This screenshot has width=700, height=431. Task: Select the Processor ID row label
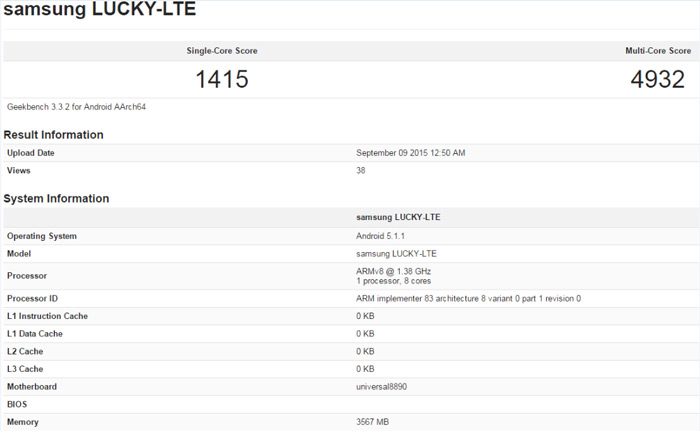(x=32, y=298)
